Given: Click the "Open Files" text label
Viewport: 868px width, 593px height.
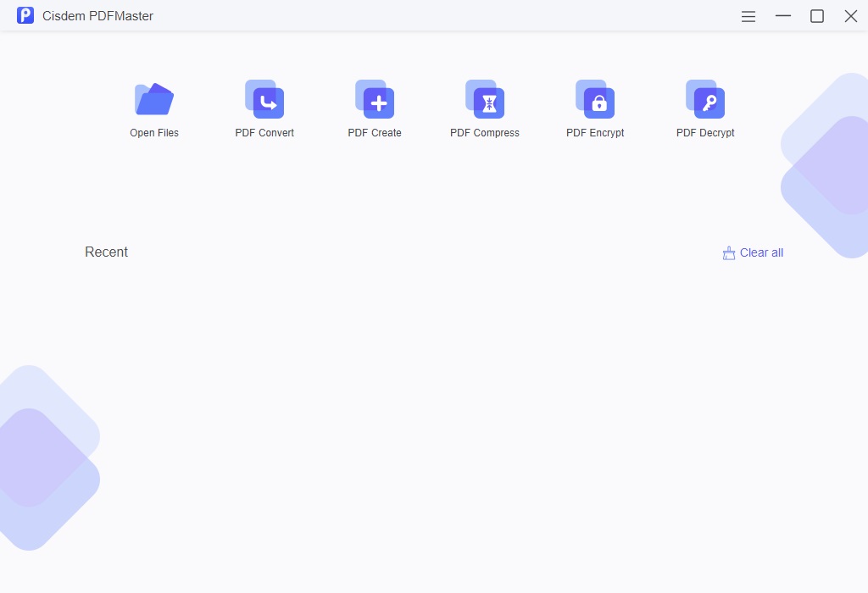Looking at the screenshot, I should (154, 133).
